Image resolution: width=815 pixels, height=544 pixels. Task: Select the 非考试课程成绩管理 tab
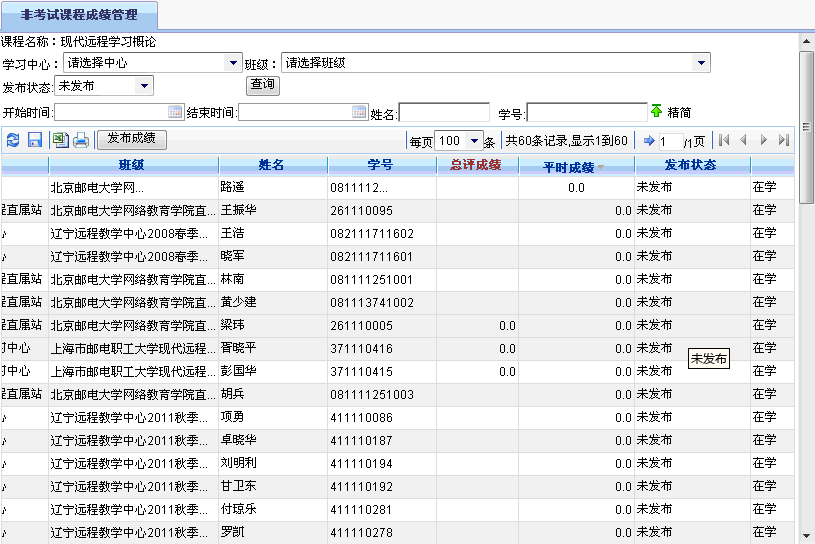tap(79, 15)
